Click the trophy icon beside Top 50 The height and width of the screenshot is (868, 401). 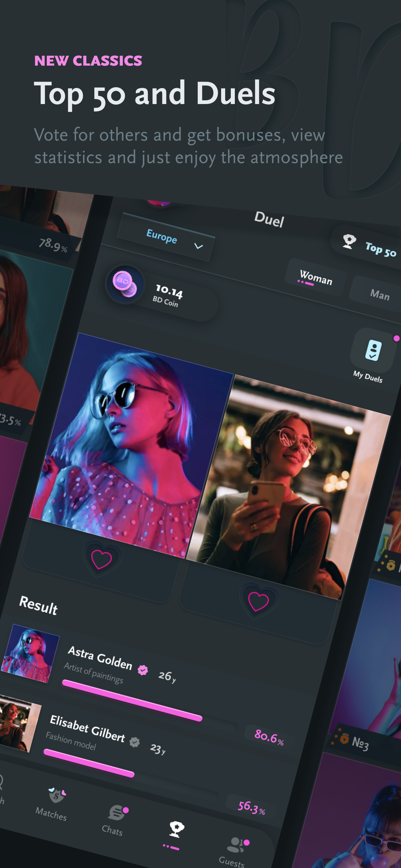[349, 241]
